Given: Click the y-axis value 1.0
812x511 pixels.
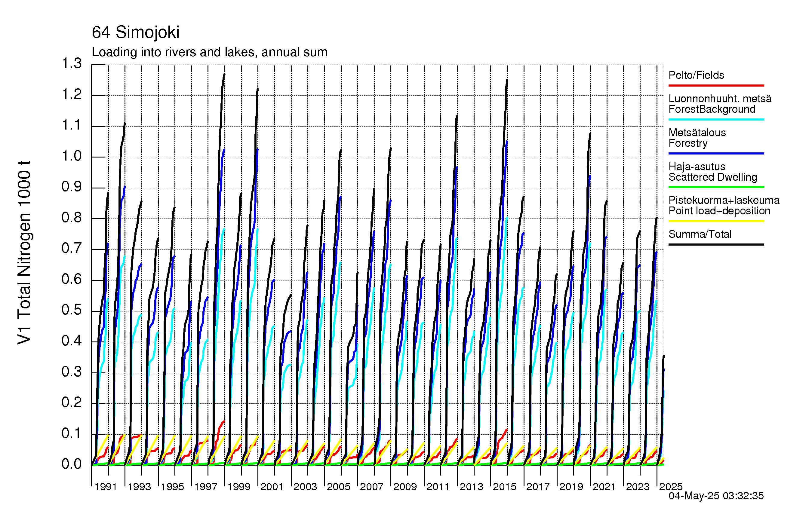Looking at the screenshot, I should coord(72,156).
